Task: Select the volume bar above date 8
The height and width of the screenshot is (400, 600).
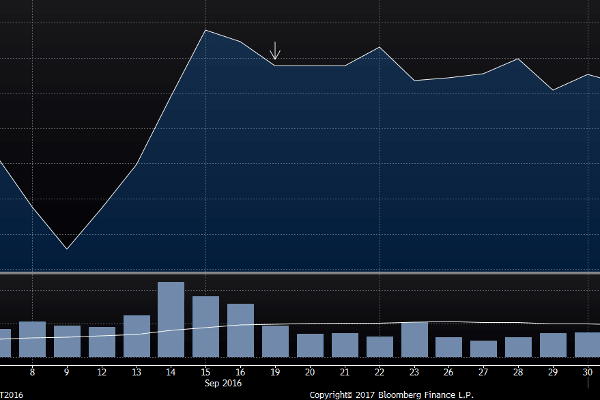Action: click(32, 339)
